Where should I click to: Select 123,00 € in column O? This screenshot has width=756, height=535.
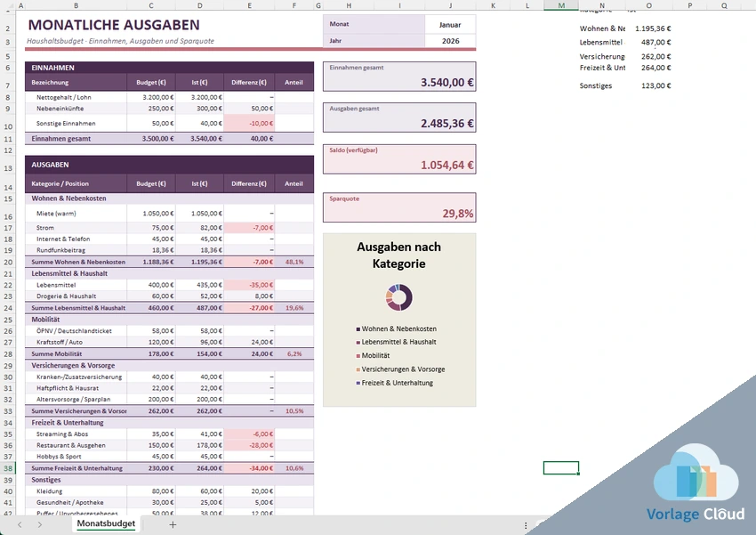click(x=648, y=85)
